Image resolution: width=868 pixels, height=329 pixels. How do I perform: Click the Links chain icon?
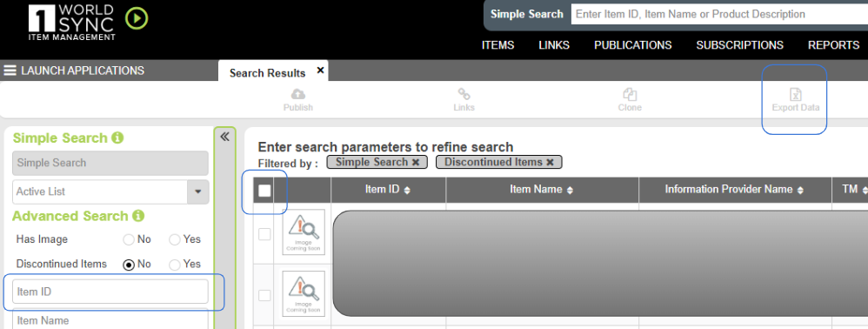[x=464, y=94]
